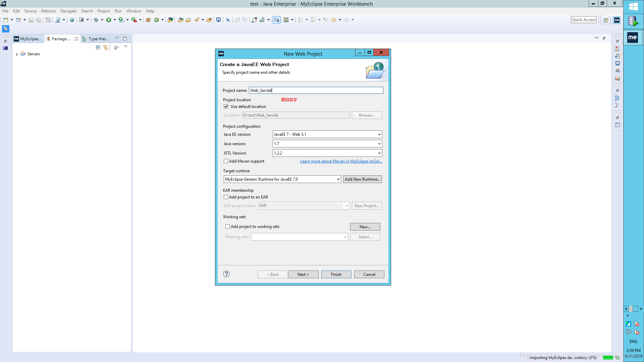Open the web browser globe icon in toolbar
644x362 pixels.
point(72,20)
